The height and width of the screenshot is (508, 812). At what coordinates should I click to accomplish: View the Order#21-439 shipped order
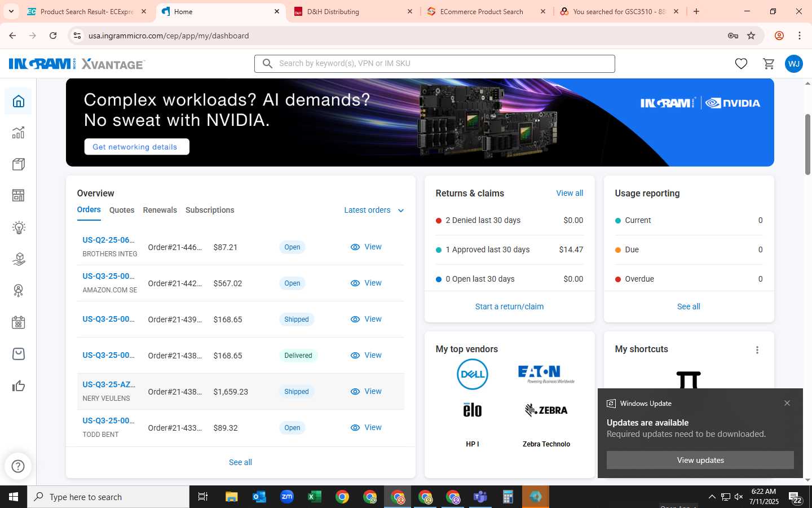pyautogui.click(x=366, y=319)
